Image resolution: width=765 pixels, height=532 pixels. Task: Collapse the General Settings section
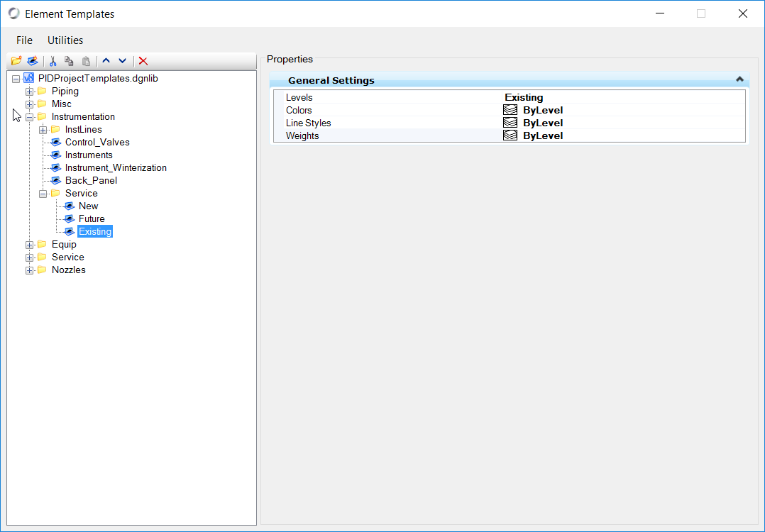(x=739, y=80)
